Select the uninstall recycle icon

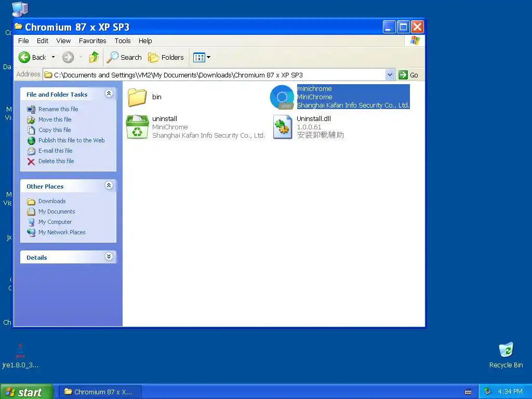(x=137, y=127)
